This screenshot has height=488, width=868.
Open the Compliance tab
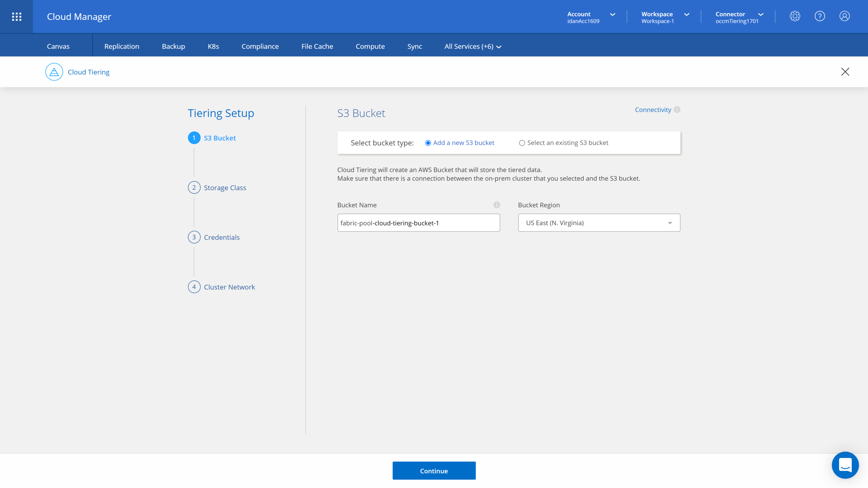(x=260, y=46)
